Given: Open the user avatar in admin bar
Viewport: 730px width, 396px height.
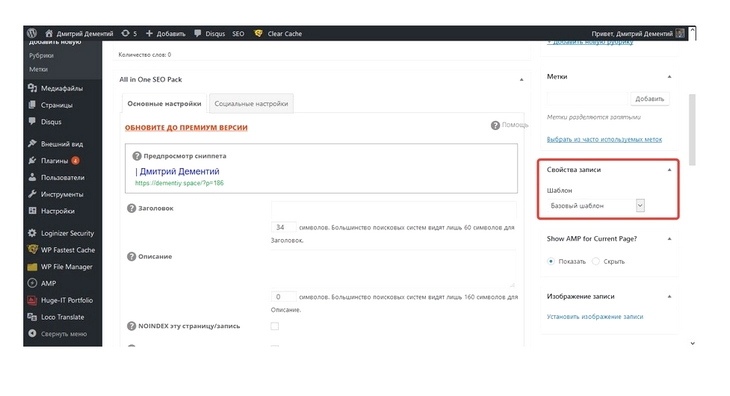Looking at the screenshot, I should pyautogui.click(x=680, y=33).
